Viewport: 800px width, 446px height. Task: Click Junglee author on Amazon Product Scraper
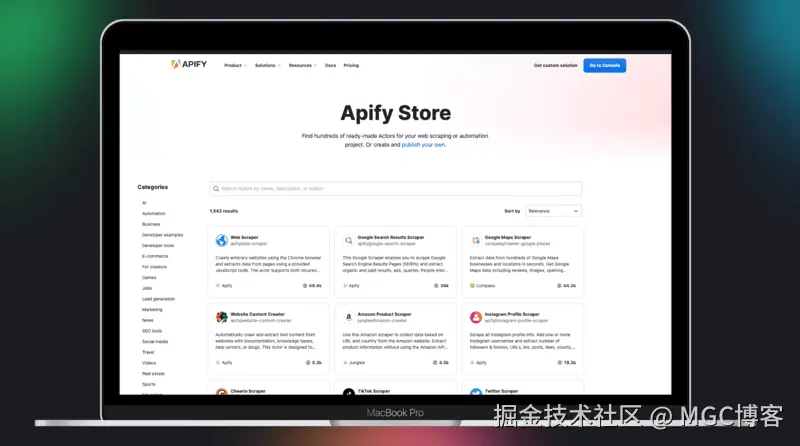(354, 363)
